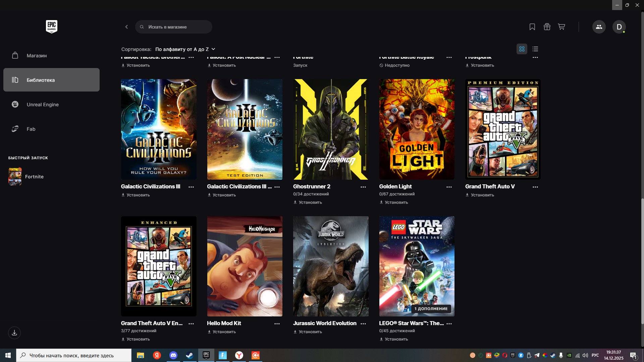The width and height of the screenshot is (644, 362).
Task: Open Steam from the taskbar
Action: tap(190, 355)
